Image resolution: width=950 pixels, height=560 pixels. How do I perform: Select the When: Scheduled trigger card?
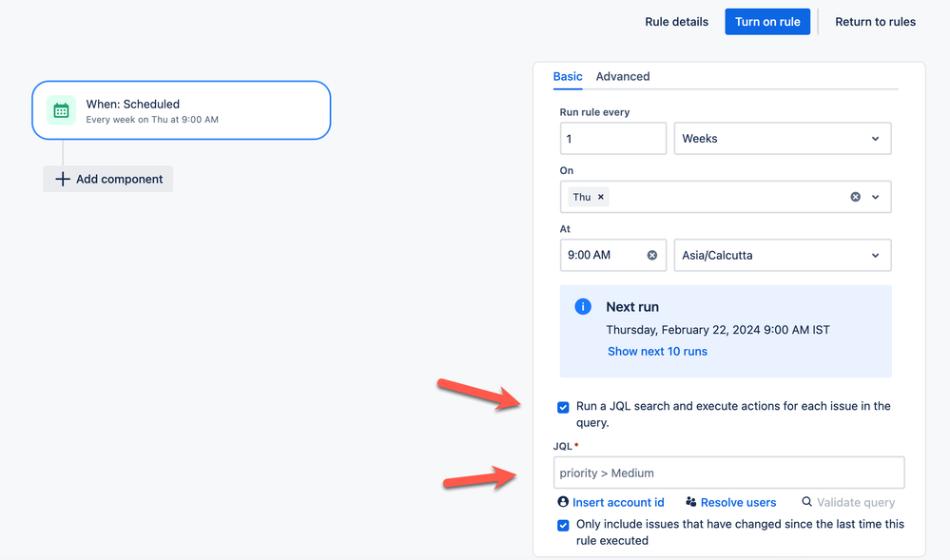[x=181, y=110]
